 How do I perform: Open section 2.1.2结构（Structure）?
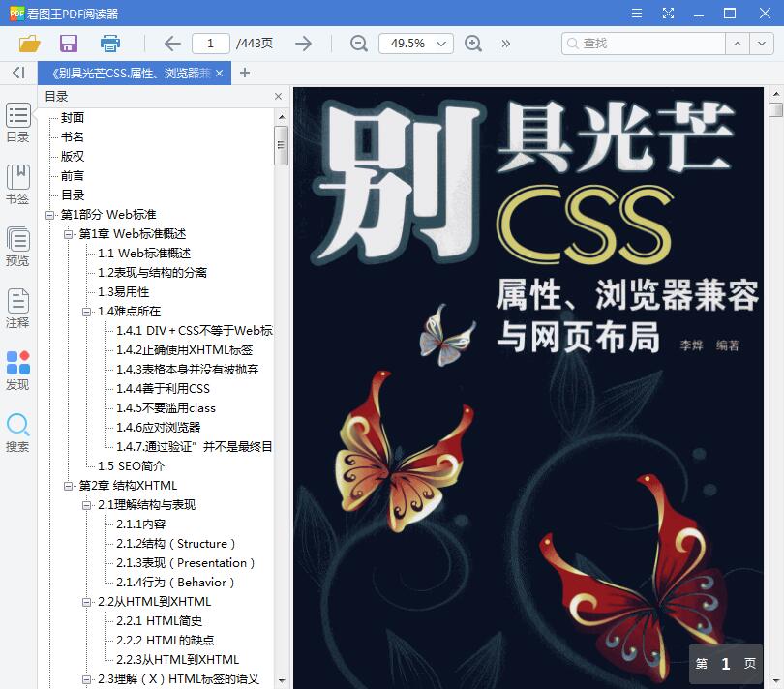pyautogui.click(x=175, y=544)
